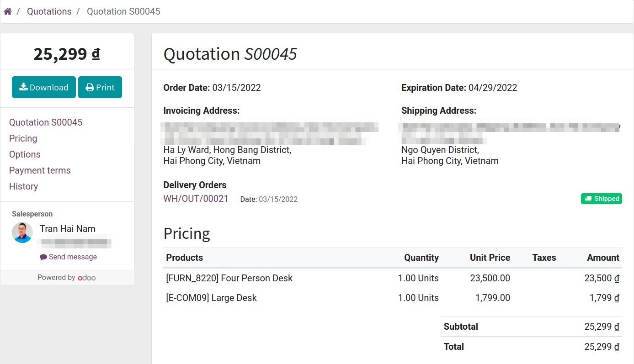Click the Odoo logo in Powered by Odoo
This screenshot has width=634, height=364.
[x=87, y=277]
